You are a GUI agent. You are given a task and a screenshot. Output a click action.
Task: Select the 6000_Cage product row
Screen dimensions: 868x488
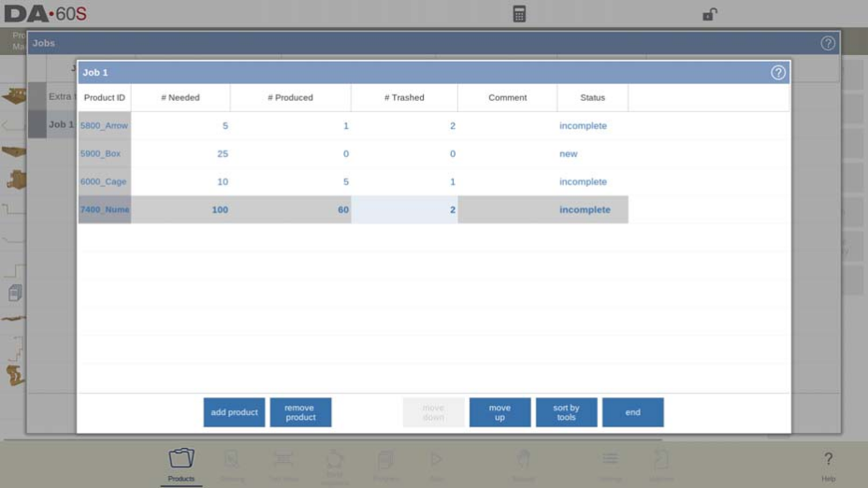104,182
